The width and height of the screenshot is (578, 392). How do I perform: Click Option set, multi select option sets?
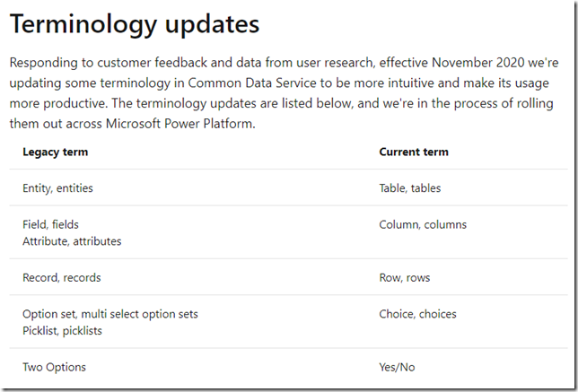click(110, 314)
